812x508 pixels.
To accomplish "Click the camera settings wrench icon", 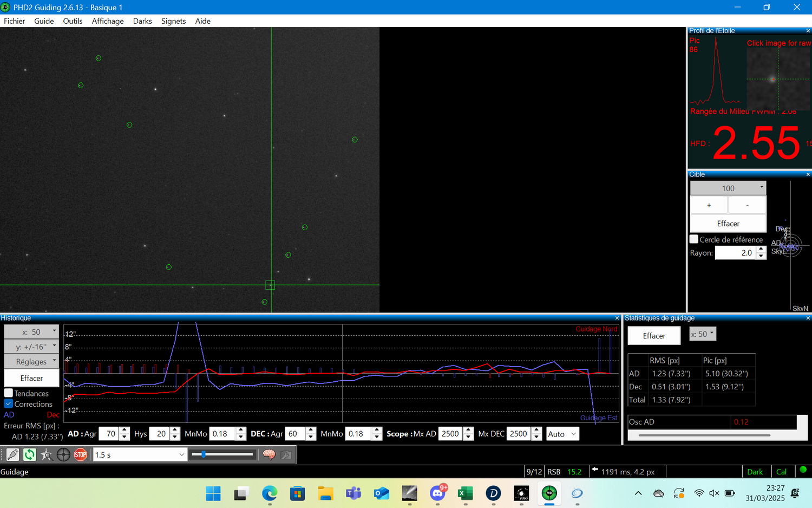I will [x=286, y=455].
